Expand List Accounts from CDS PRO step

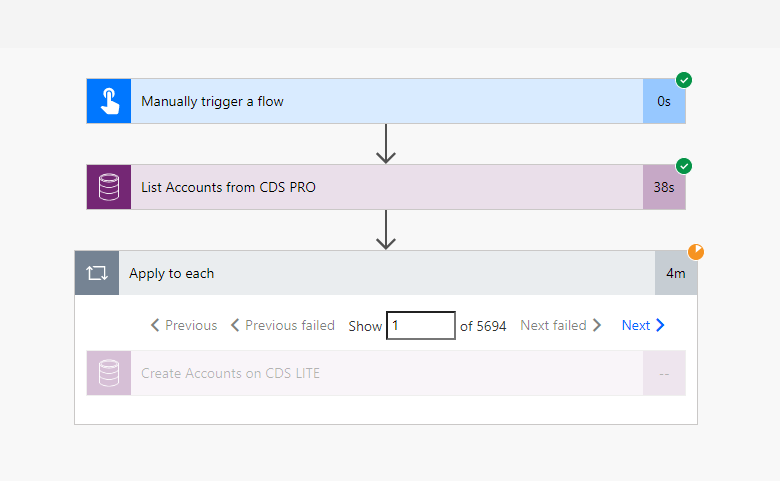pos(386,187)
